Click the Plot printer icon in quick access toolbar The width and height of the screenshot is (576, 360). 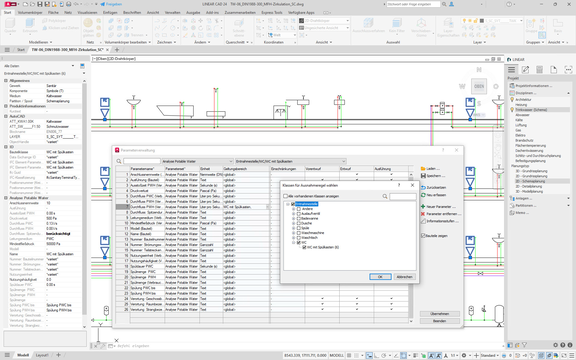[69, 4]
